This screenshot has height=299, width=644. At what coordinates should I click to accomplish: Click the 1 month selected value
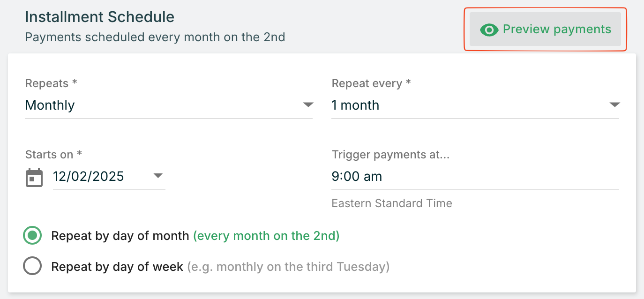point(355,105)
